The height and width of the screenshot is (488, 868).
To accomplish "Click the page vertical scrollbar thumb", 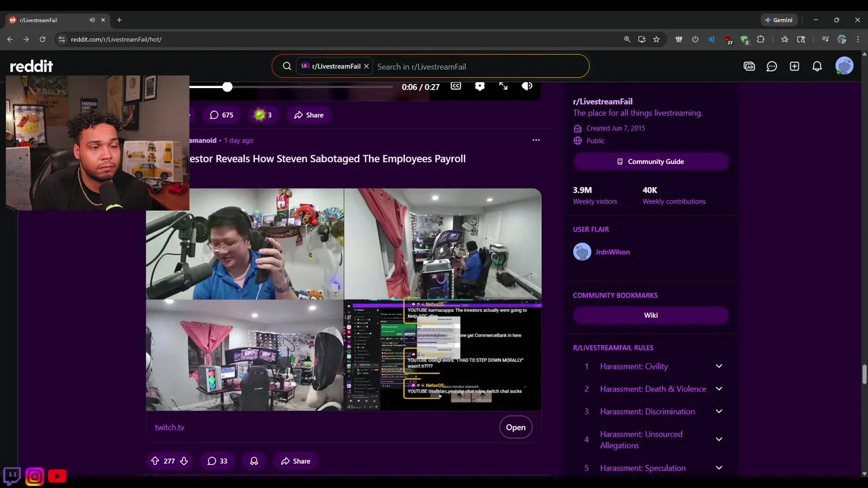I will click(x=864, y=374).
